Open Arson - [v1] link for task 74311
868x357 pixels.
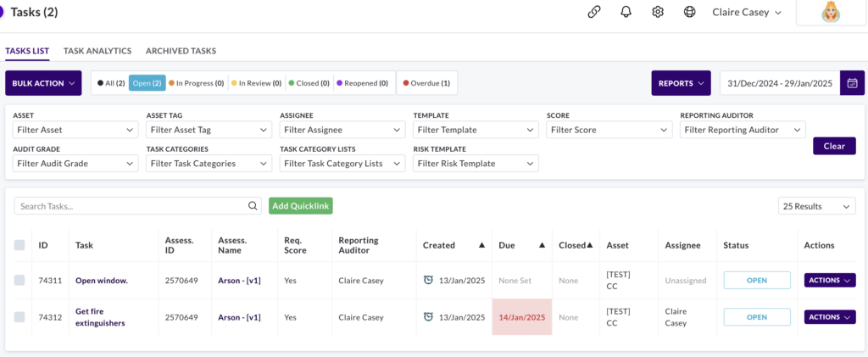[x=239, y=281]
